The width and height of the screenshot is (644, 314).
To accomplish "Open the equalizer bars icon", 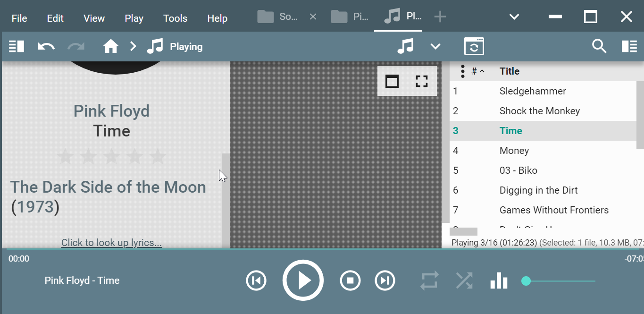I will click(499, 281).
